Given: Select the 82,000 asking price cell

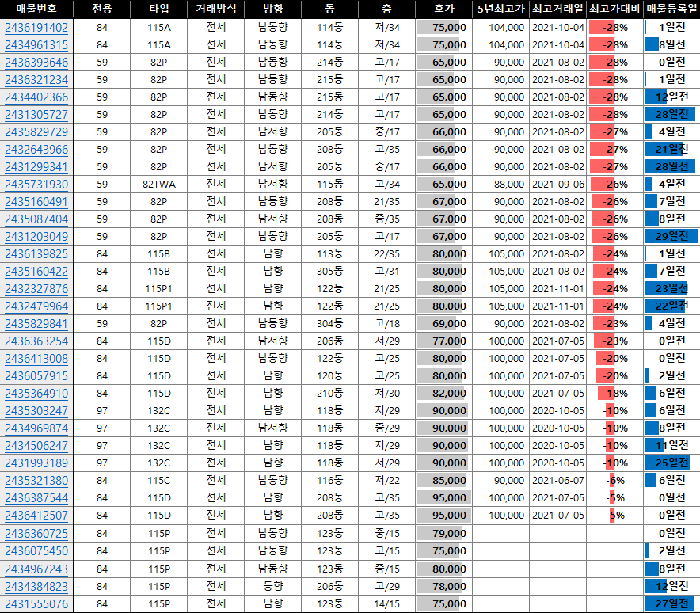Looking at the screenshot, I should click(x=443, y=394).
